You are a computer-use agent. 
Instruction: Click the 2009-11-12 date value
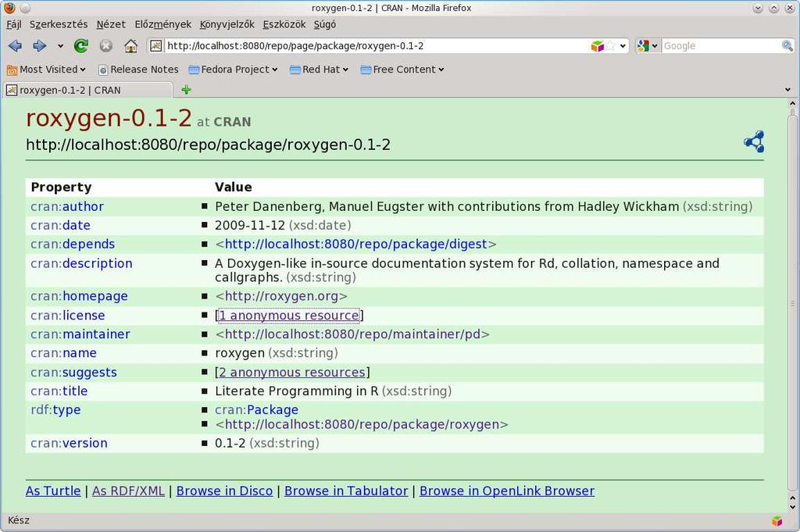(x=250, y=226)
